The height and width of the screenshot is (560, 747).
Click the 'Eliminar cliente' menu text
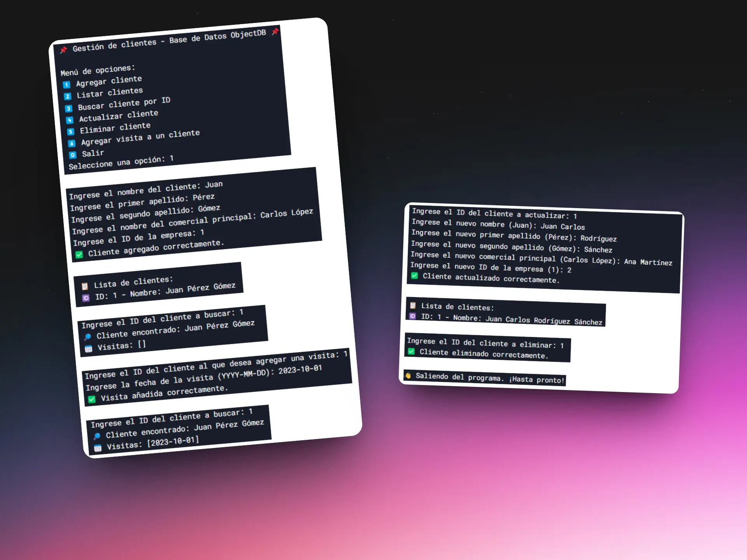pos(115,128)
